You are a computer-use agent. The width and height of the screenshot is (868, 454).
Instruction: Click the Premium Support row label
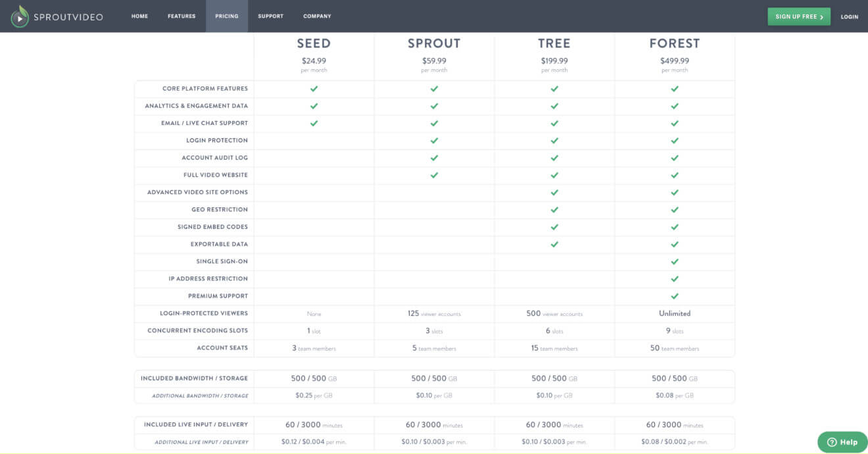coord(218,296)
